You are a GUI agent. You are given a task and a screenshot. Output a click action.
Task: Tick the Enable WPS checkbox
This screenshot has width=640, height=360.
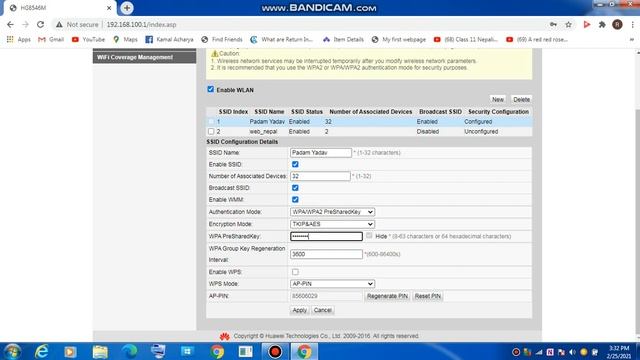click(295, 272)
